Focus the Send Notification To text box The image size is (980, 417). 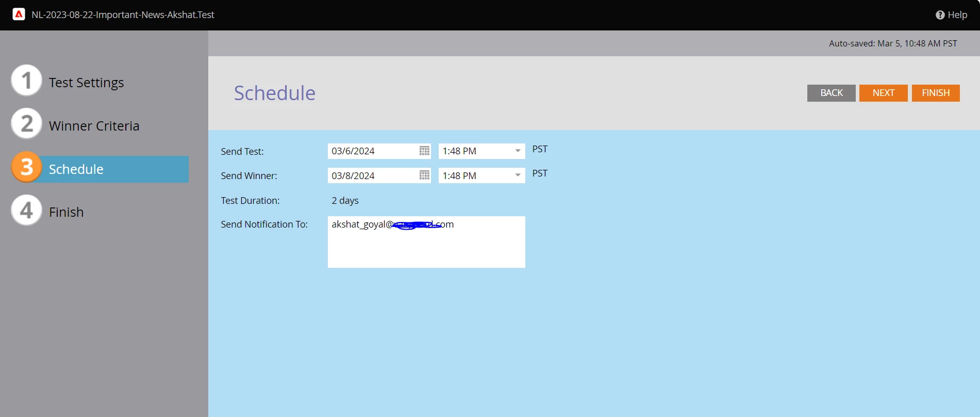[x=426, y=242]
